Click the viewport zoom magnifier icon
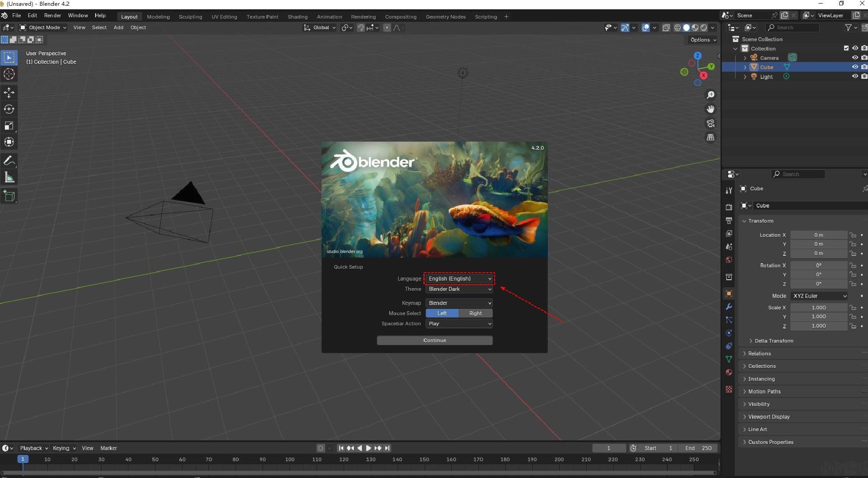Viewport: 868px width, 478px height. pyautogui.click(x=710, y=95)
